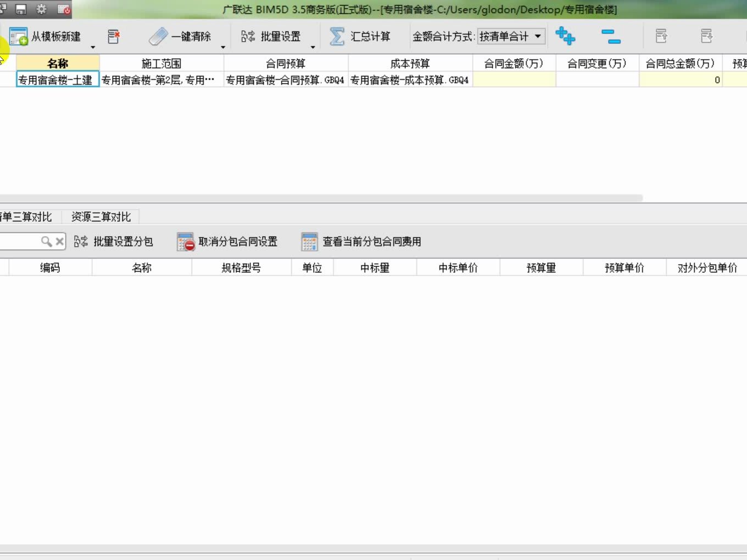Open the 按清单合计 amount summary dropdown
The height and width of the screenshot is (560, 747).
point(511,37)
